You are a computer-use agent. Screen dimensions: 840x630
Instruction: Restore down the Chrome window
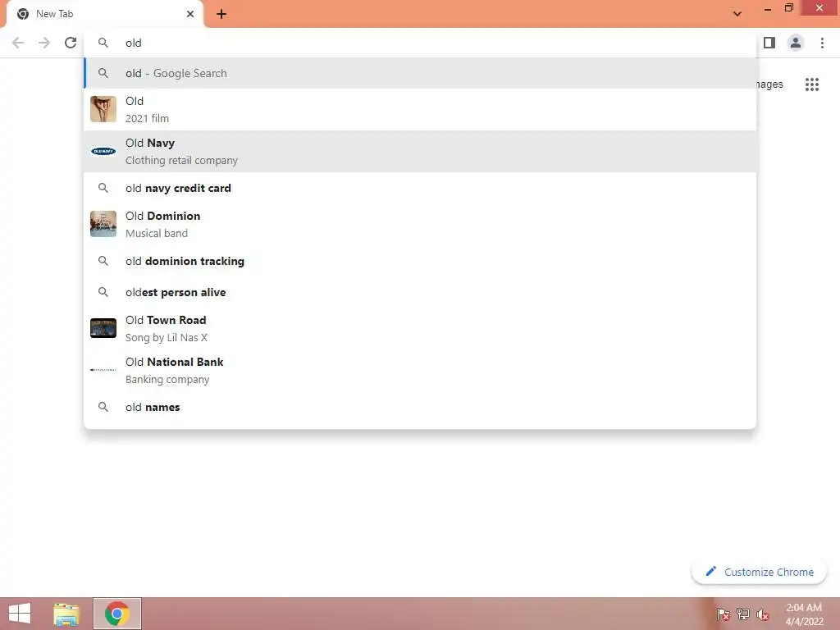coord(788,8)
